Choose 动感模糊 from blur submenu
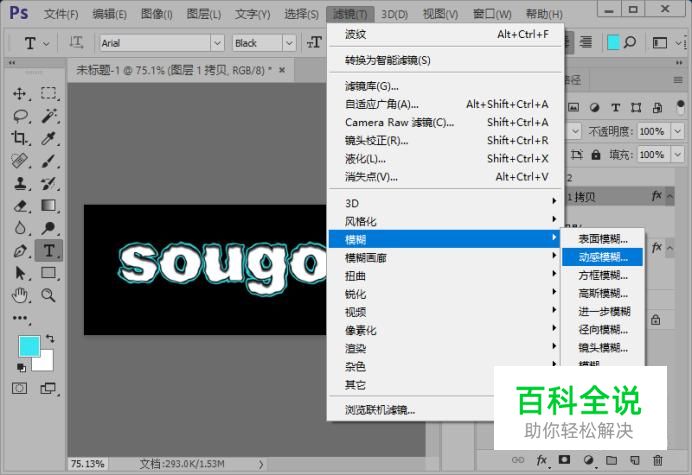 point(602,257)
